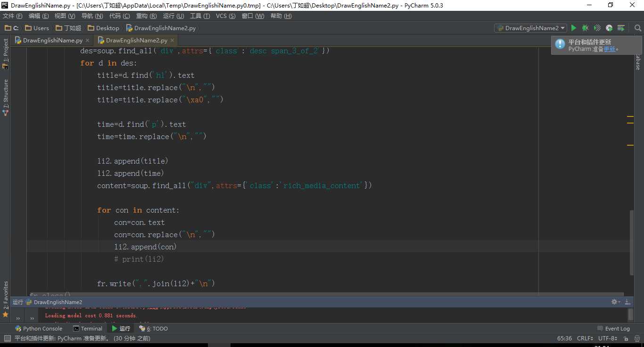The image size is (644, 347).
Task: Click the Users breadcrumb folder
Action: pyautogui.click(x=37, y=28)
